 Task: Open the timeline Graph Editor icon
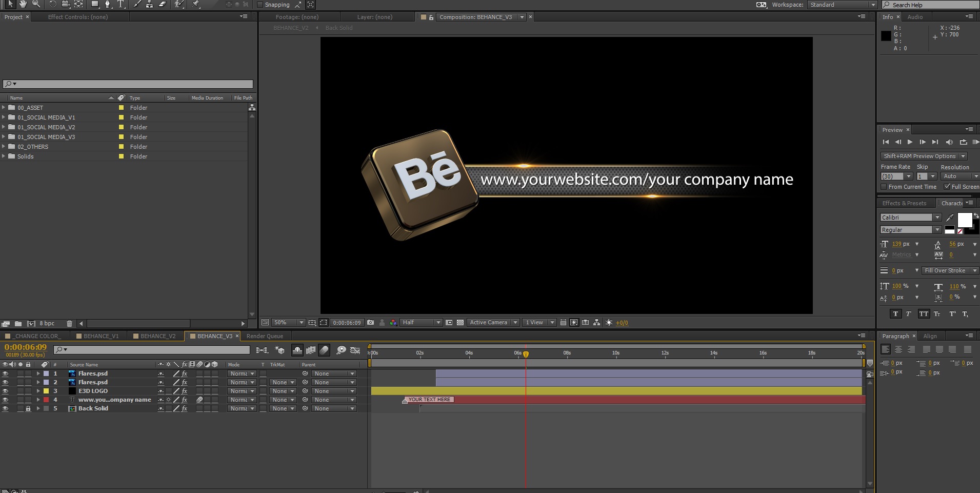point(355,350)
